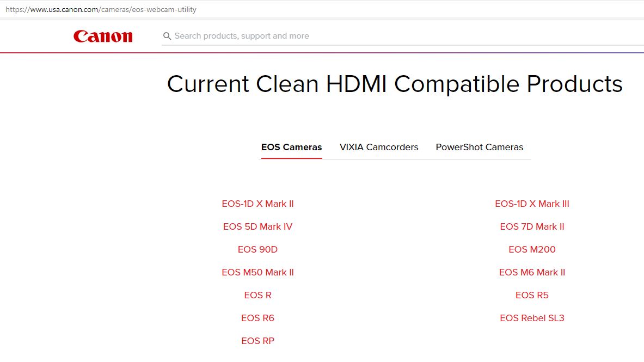Switch to the VIXIA Camcorders tab
The width and height of the screenshot is (644, 362).
(x=379, y=147)
